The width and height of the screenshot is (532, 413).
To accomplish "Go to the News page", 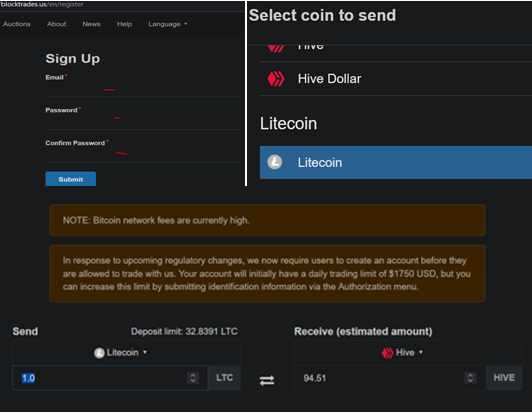I will tap(91, 24).
